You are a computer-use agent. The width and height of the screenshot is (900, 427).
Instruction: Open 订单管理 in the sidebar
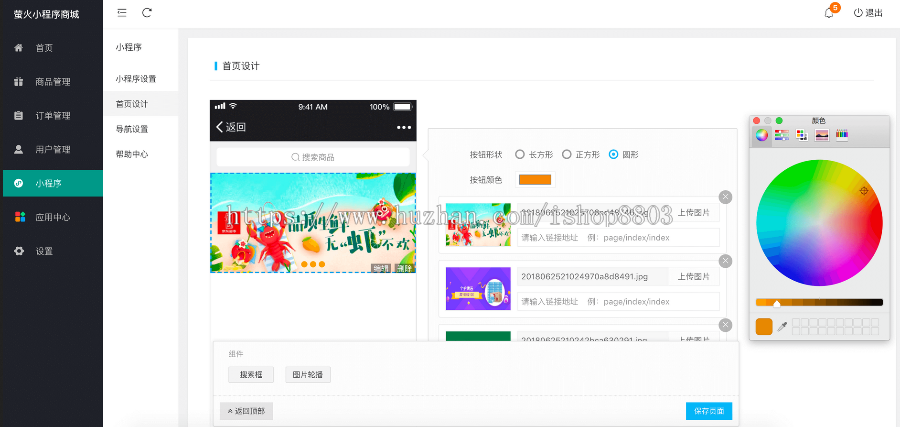tap(52, 116)
